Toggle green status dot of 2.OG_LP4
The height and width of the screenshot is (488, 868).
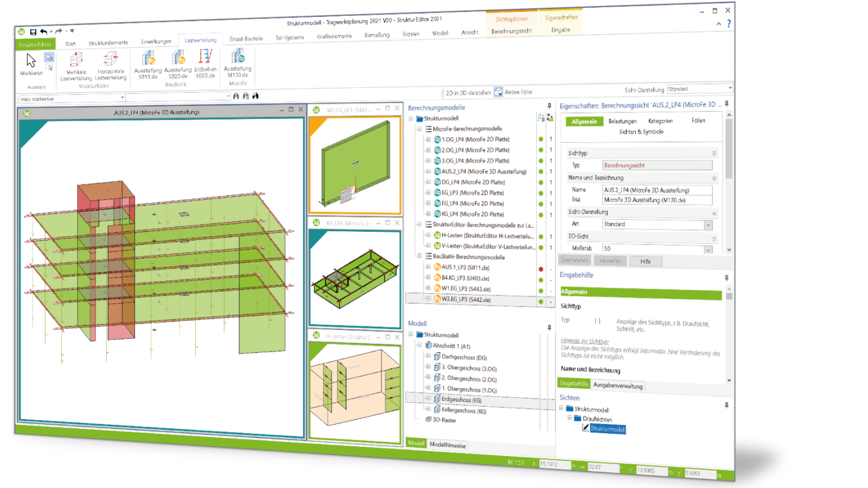(x=541, y=150)
